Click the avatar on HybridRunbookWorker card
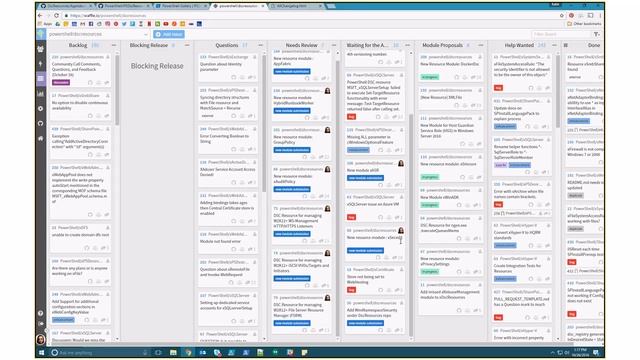 click(327, 91)
